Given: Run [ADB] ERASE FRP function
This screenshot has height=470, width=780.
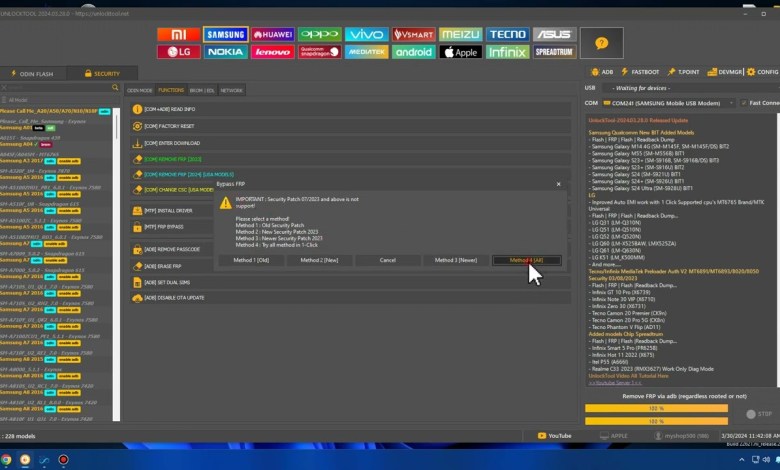Looking at the screenshot, I should (x=172, y=266).
